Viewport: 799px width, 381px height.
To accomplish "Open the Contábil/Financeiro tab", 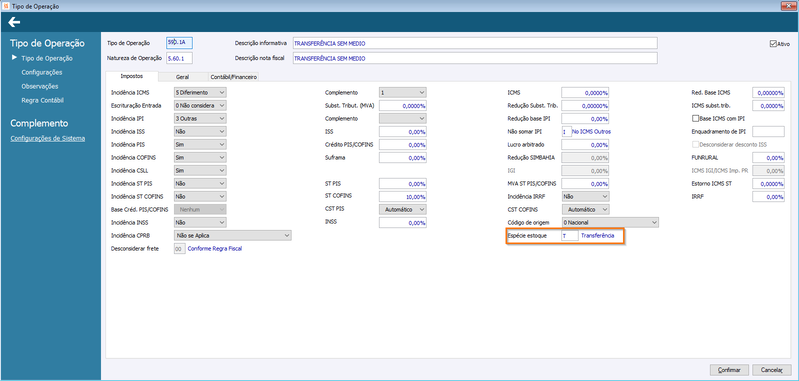I will (x=234, y=77).
